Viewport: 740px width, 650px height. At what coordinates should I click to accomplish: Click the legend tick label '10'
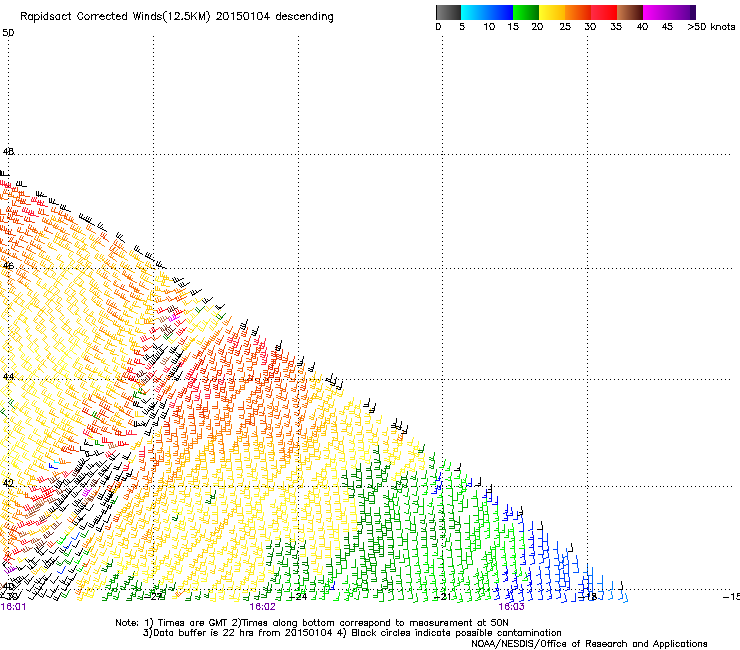coord(489,27)
